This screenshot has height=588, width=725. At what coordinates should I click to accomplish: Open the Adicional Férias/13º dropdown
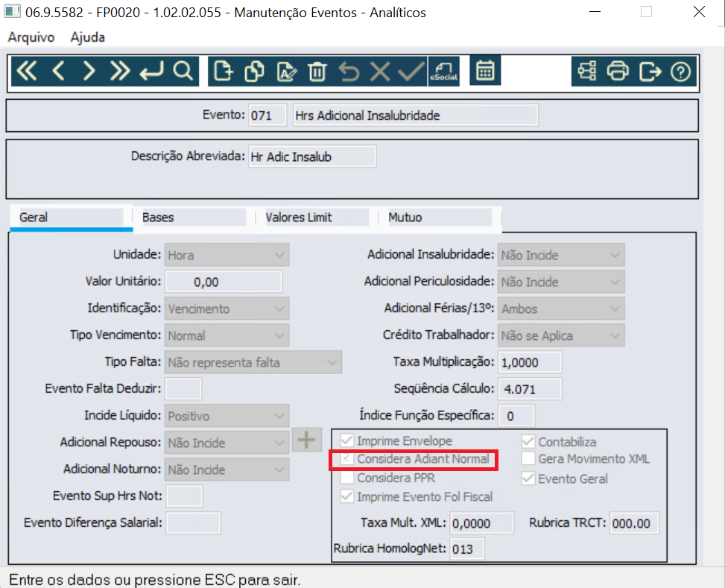point(561,309)
